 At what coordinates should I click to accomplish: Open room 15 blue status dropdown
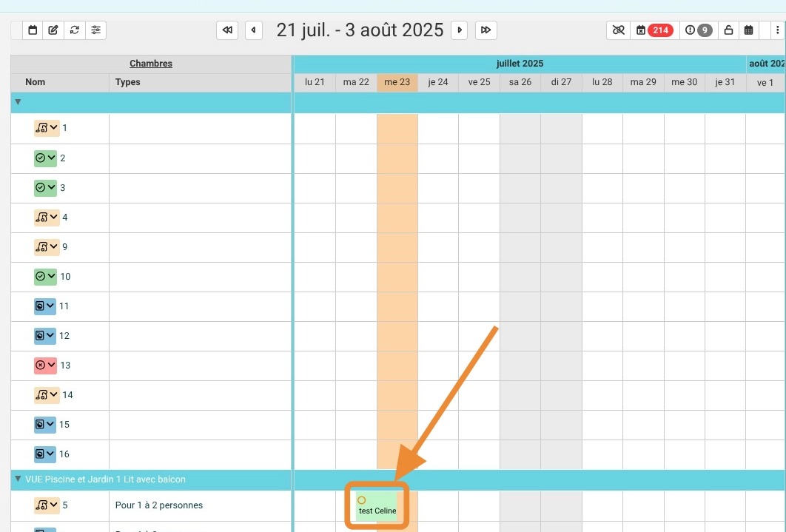45,424
